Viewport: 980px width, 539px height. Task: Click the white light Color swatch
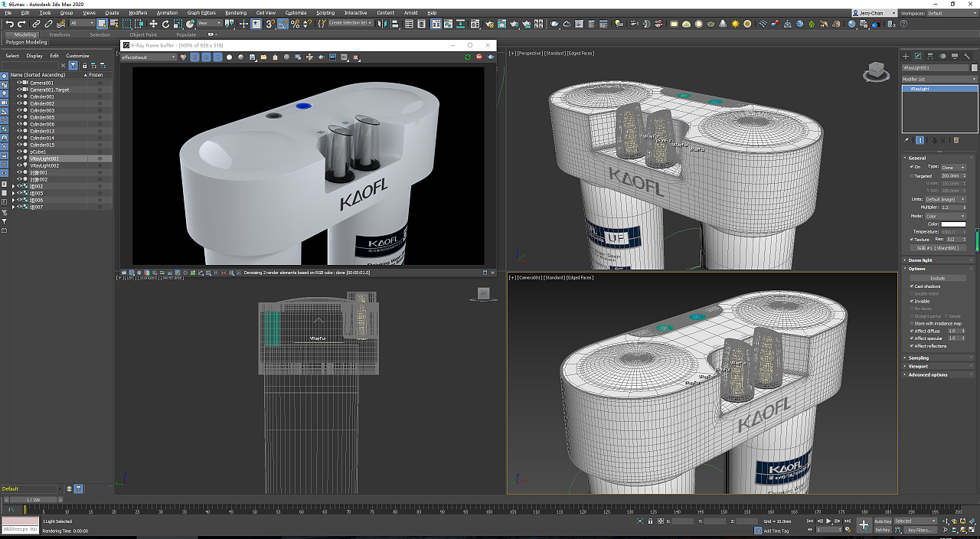953,224
